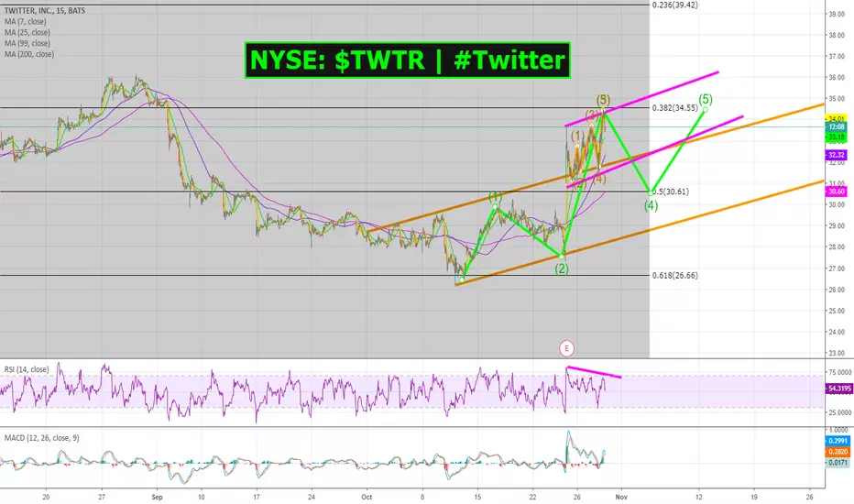854x504 pixels.
Task: Click the 'Oct' date axis label
Action: coord(367,497)
